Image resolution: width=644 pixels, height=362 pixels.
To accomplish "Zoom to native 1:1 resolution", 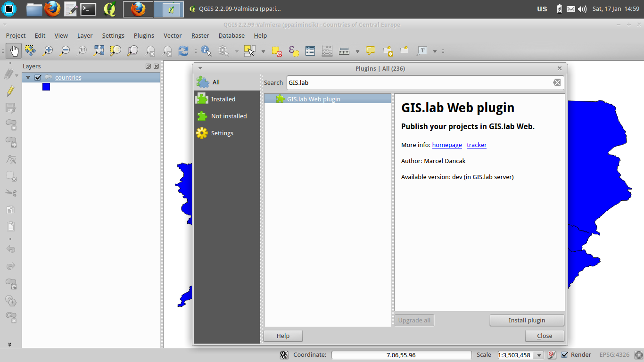I will 82,50.
